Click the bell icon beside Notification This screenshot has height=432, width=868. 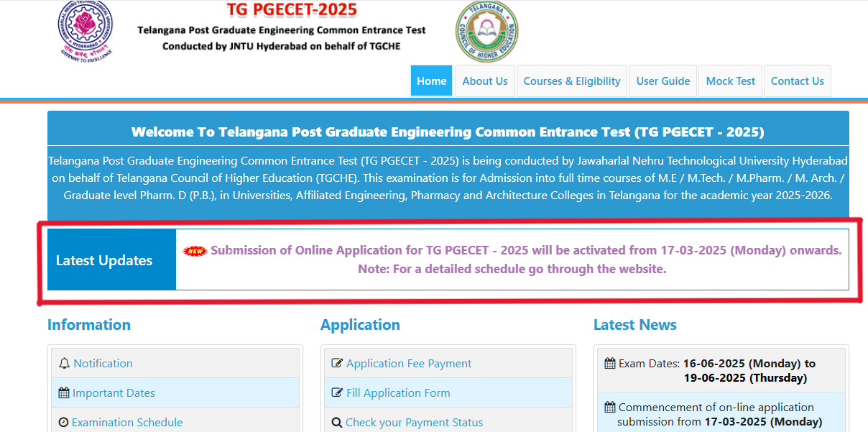pos(65,364)
